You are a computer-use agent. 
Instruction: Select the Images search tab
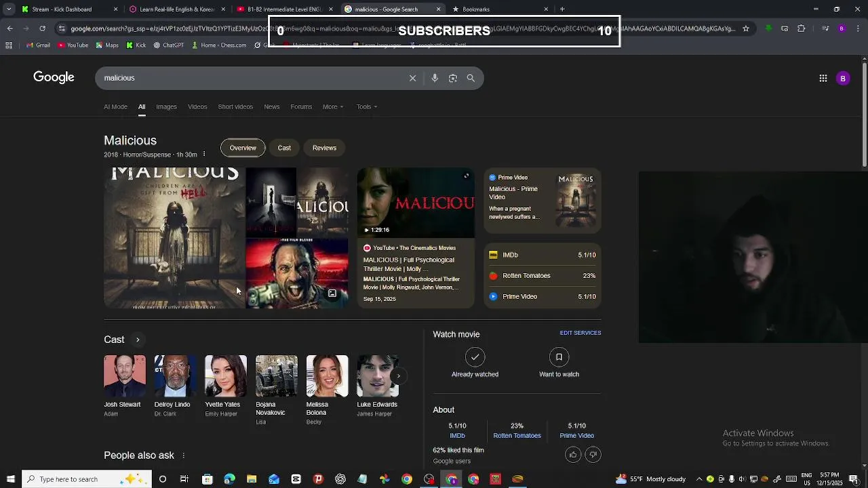(166, 106)
